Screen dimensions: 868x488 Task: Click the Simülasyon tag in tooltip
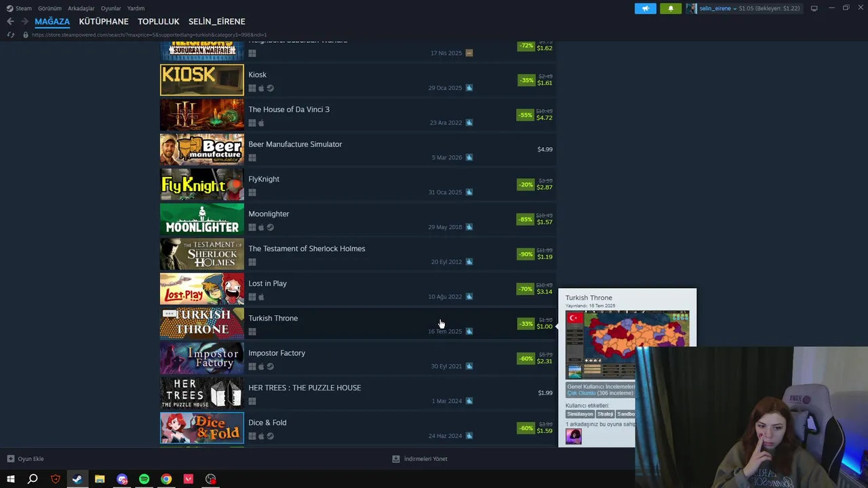(580, 414)
